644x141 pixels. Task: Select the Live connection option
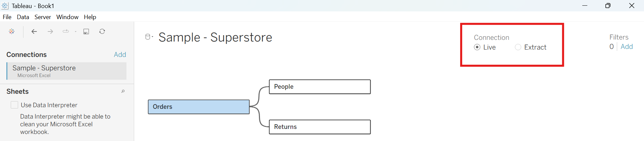click(x=477, y=47)
